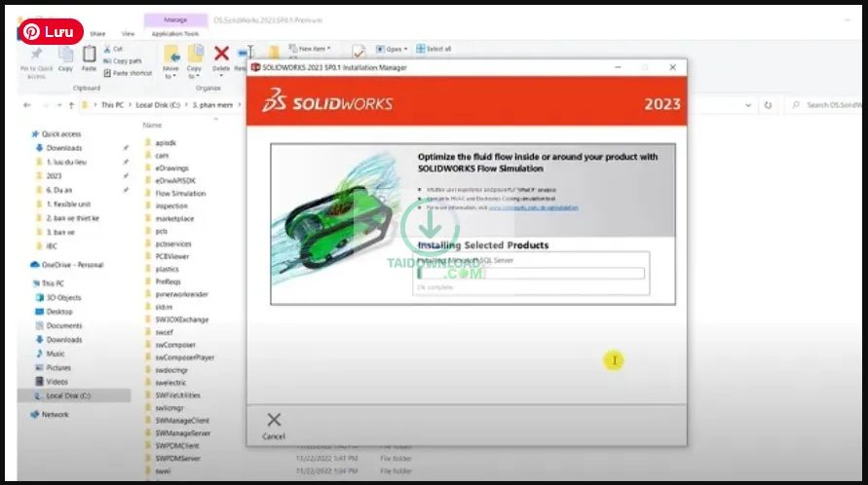
Task: Click the Installation Manager title bar icon
Action: coord(255,67)
